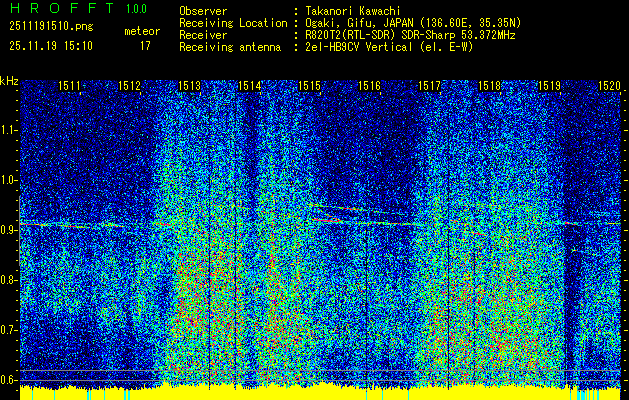Click the 0.9 kHz axis label
The image size is (629, 400).
(x=8, y=230)
